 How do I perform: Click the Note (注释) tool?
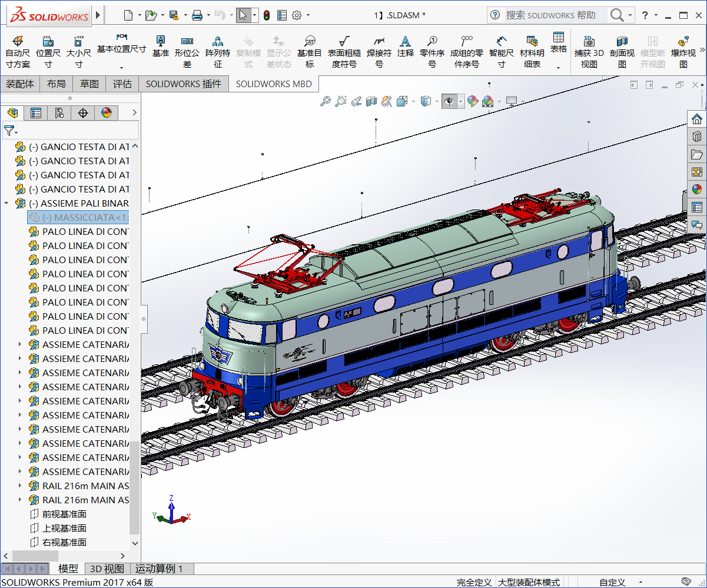coord(405,46)
